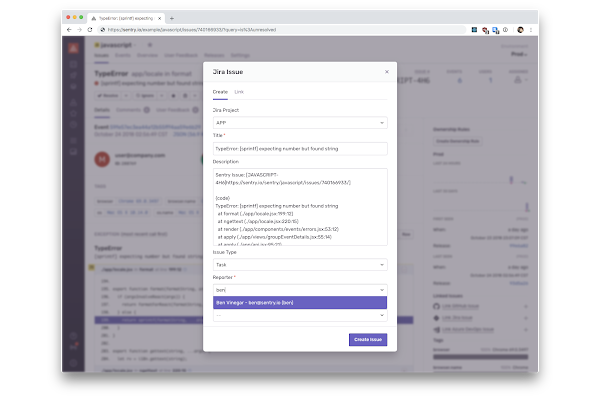
Task: Switch to the Create tab
Action: [x=220, y=92]
